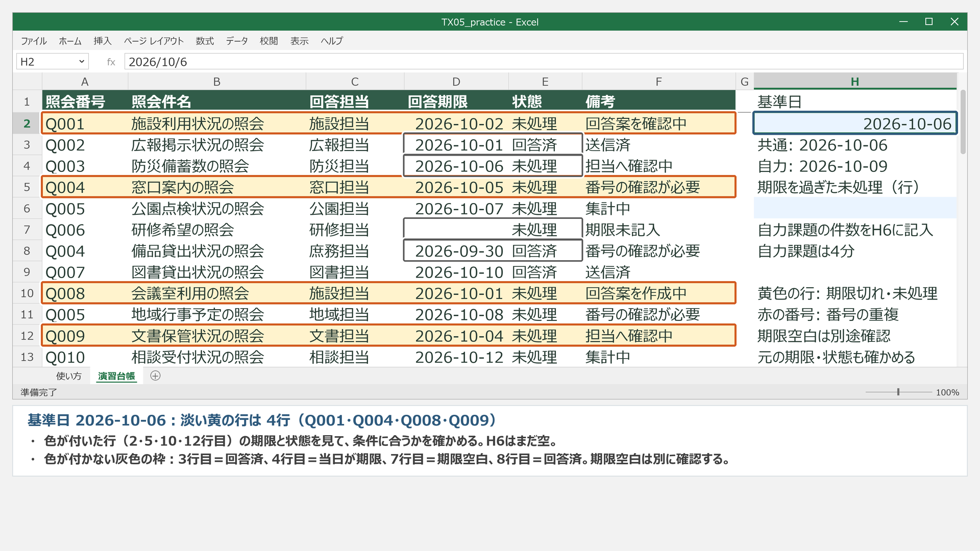
Task: Add a new sheet with plus icon
Action: click(x=156, y=376)
